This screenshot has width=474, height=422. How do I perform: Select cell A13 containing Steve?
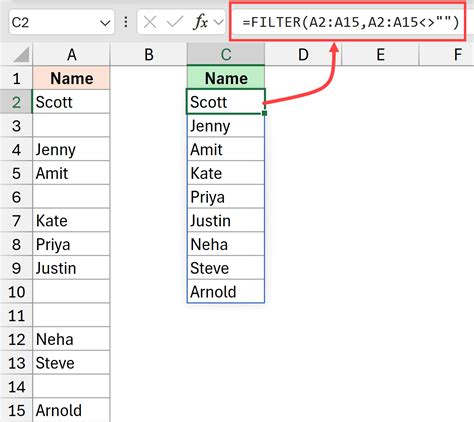point(71,363)
